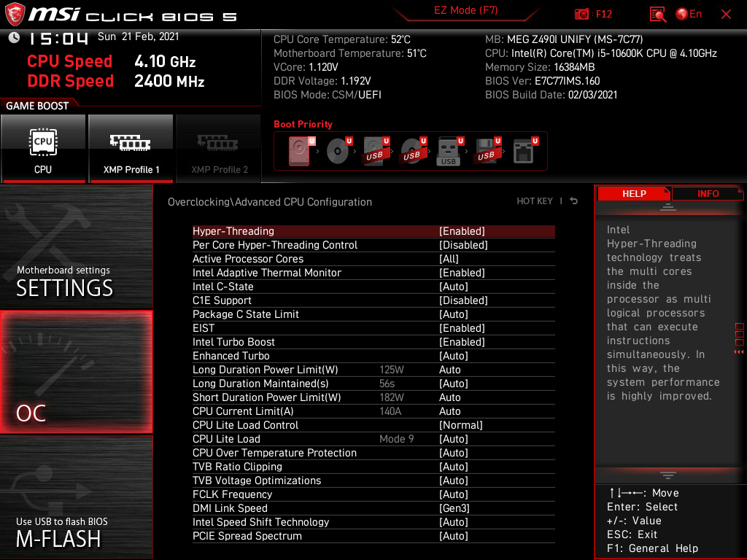Viewport: 747px width, 560px height.
Task: Edit CPU Current Limit(A) value
Action: [x=373, y=411]
